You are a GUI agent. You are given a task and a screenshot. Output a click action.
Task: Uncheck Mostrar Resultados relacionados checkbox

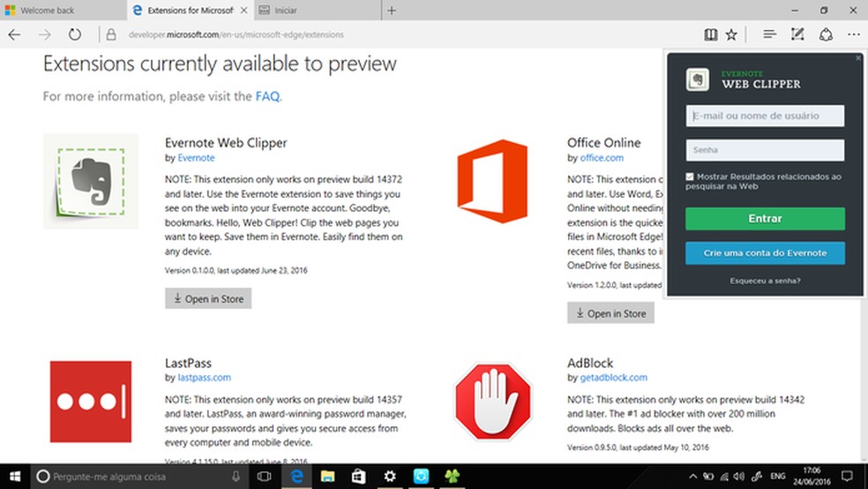tap(690, 177)
